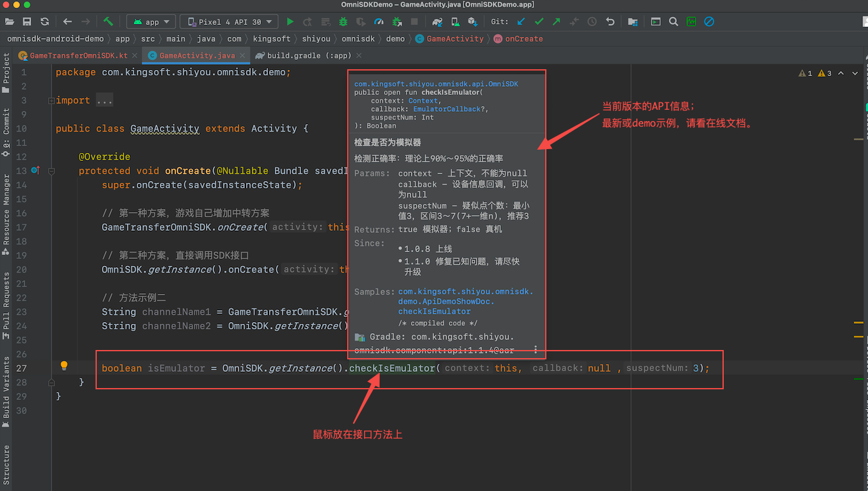Click the checkIsEmulator method call
The height and width of the screenshot is (491, 868).
coord(392,368)
